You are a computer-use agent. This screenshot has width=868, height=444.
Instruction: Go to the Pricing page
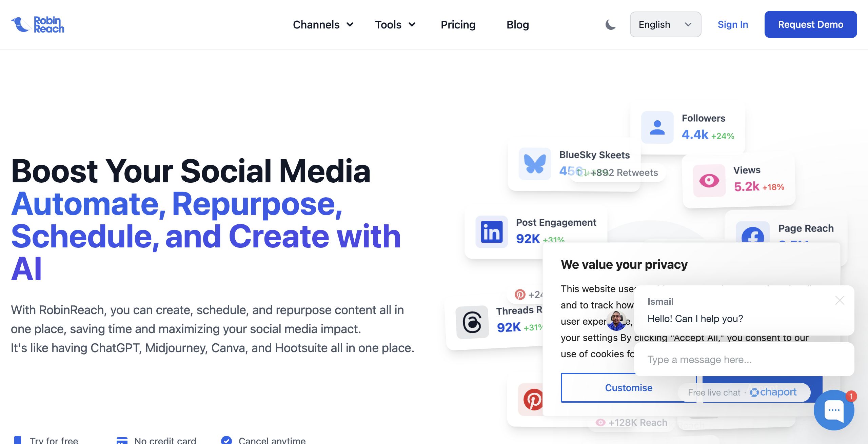[458, 24]
